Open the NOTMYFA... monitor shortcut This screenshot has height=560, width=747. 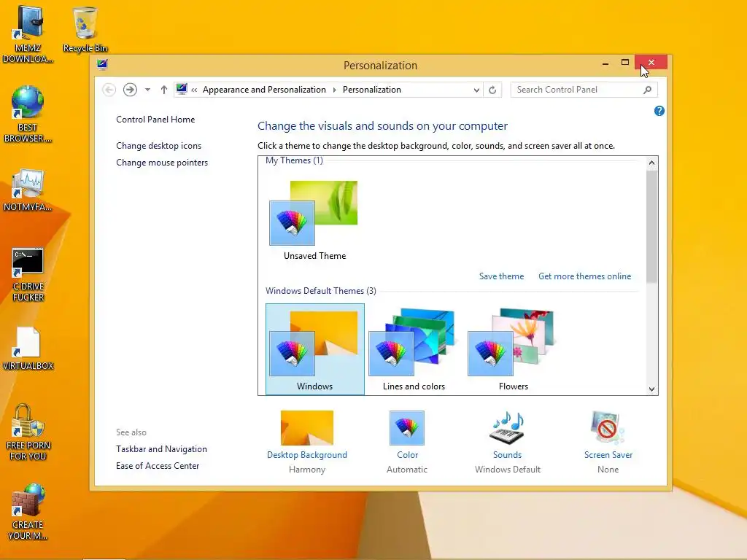click(28, 190)
